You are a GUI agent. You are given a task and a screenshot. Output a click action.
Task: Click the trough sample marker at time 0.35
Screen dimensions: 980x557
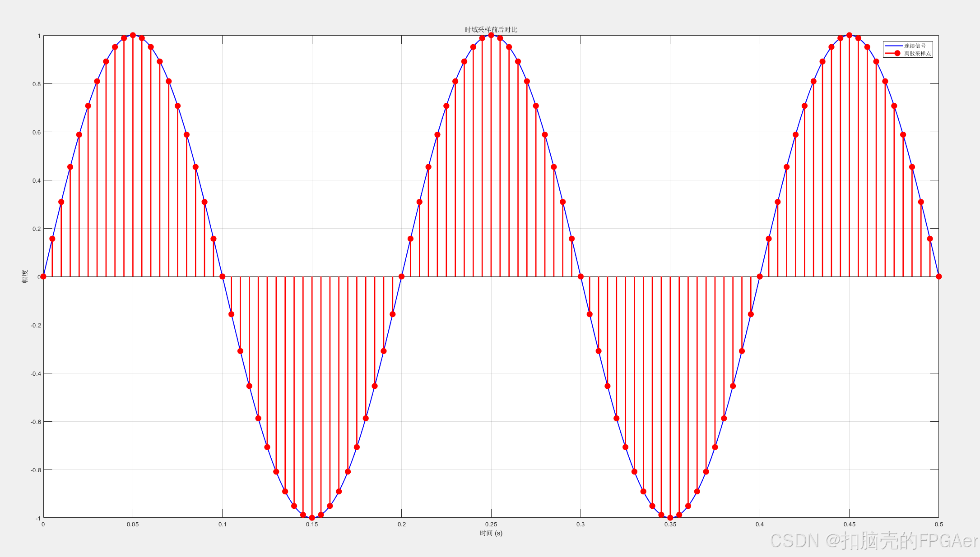(x=670, y=518)
